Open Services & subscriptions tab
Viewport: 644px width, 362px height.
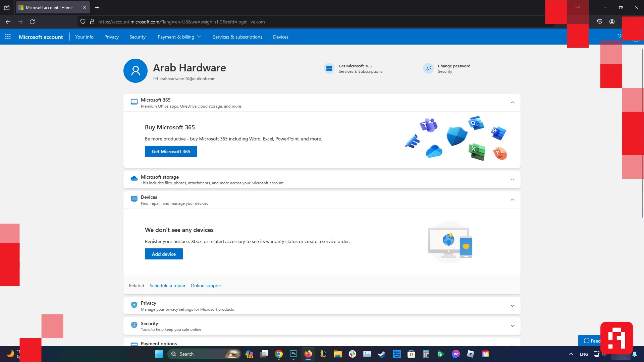click(x=237, y=37)
